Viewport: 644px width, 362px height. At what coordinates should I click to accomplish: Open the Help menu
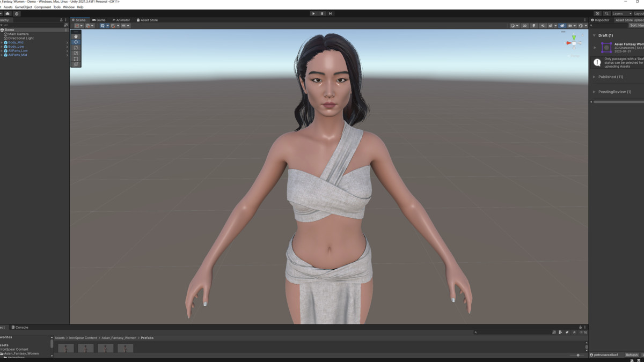80,7
